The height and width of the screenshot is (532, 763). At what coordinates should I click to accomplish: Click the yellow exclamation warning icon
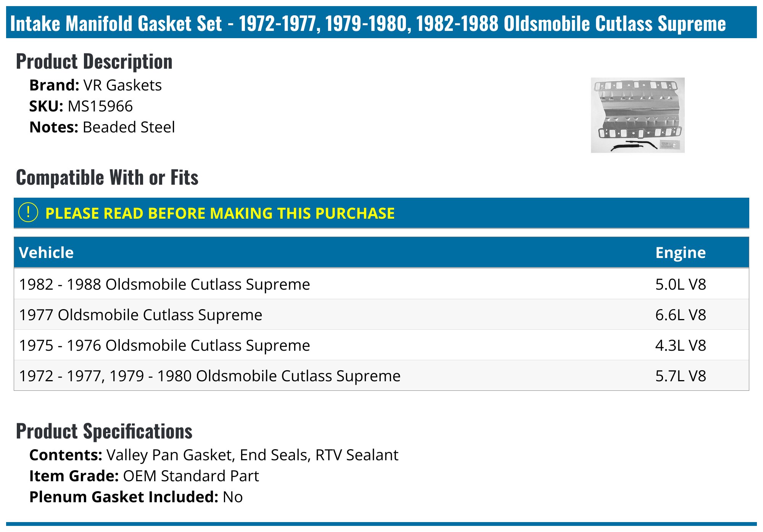point(28,213)
